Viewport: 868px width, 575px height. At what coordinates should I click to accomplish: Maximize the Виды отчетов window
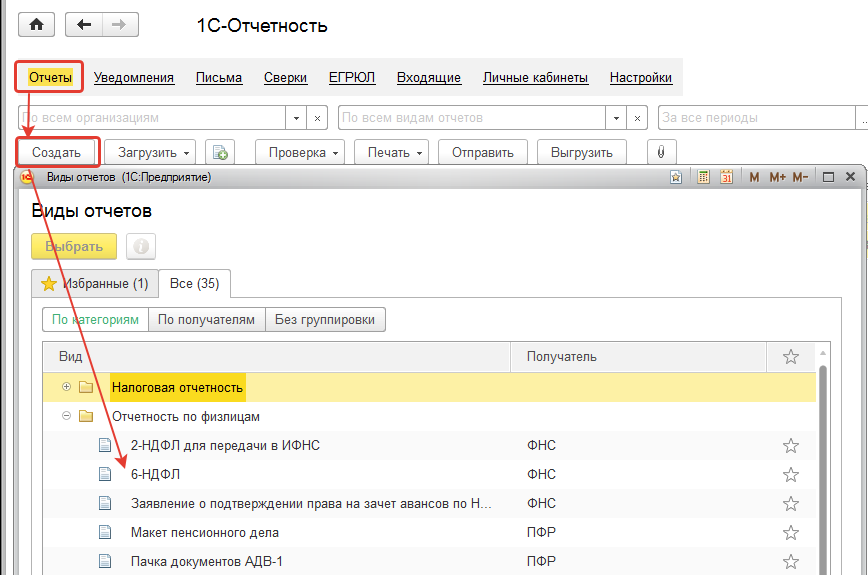(828, 177)
